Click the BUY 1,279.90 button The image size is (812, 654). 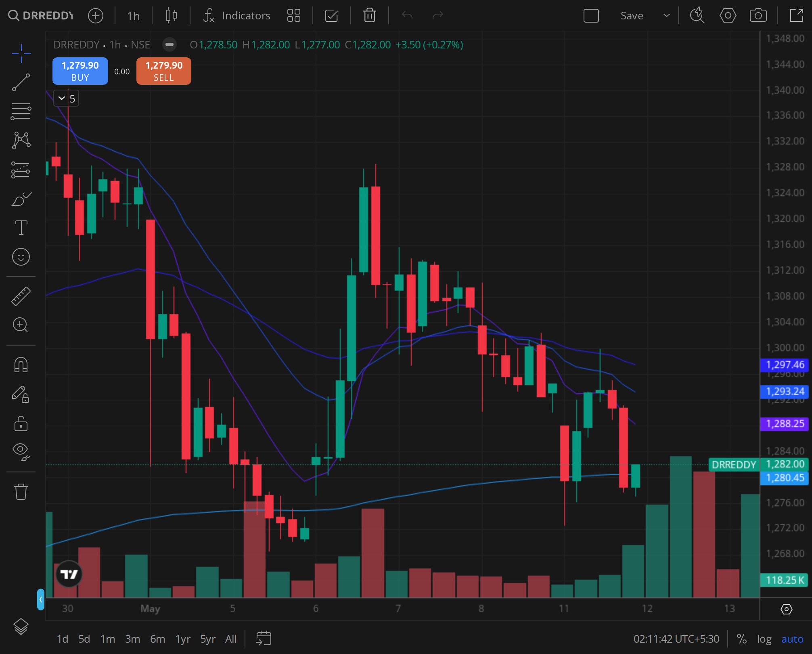coord(80,71)
